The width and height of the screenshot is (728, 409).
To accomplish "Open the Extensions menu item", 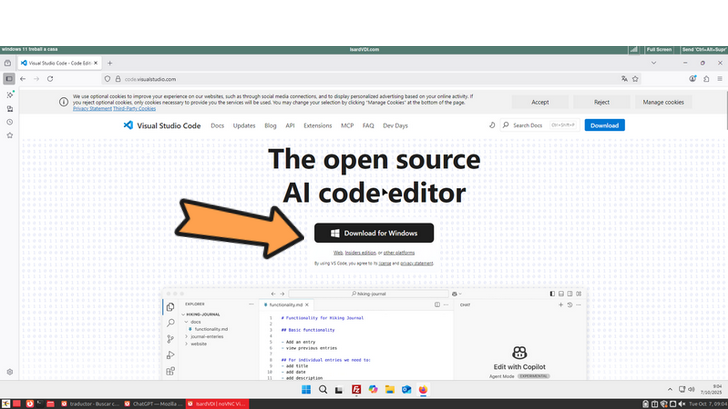I will pyautogui.click(x=317, y=125).
